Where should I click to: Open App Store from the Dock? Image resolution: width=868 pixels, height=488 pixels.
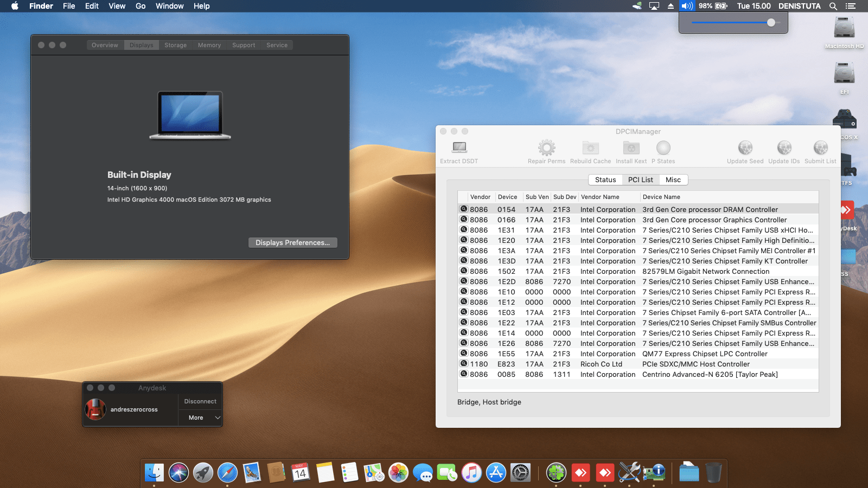coord(496,473)
